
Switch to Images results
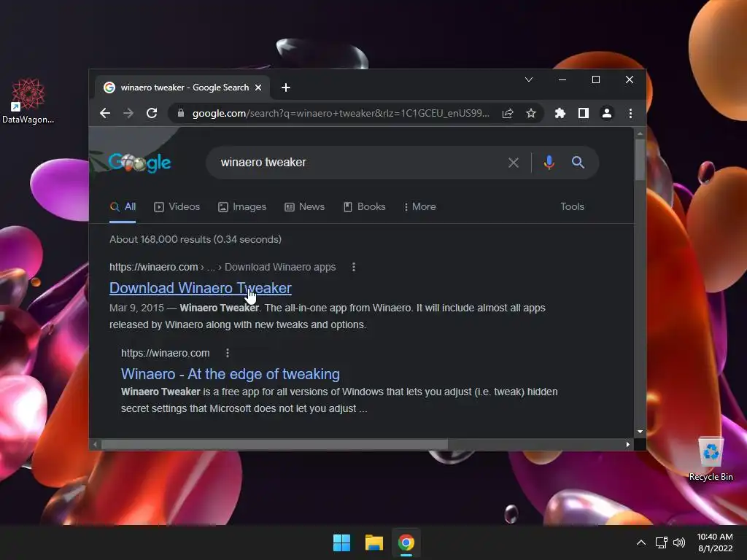tap(242, 206)
